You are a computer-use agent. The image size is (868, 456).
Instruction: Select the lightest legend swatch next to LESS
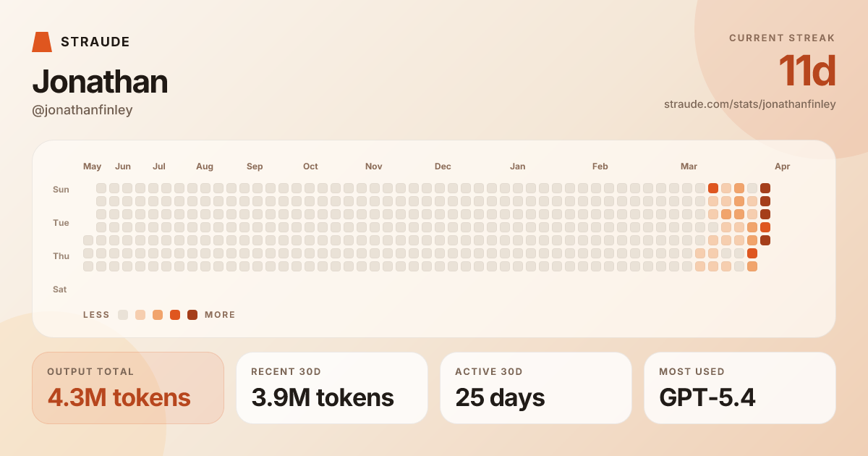(x=123, y=315)
